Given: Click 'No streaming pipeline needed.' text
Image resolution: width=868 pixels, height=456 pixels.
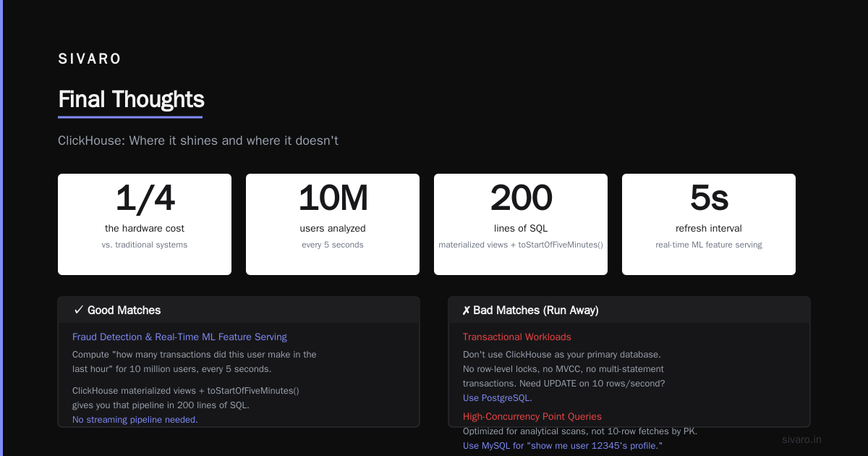Looking at the screenshot, I should point(135,419).
